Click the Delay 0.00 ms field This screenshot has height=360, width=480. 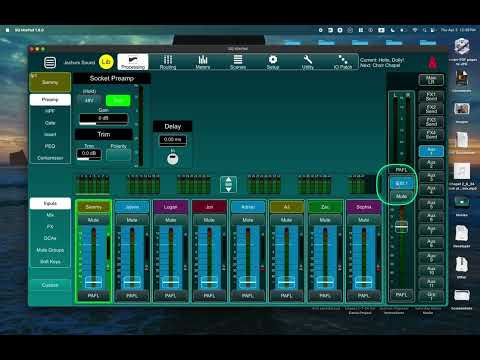point(173,140)
